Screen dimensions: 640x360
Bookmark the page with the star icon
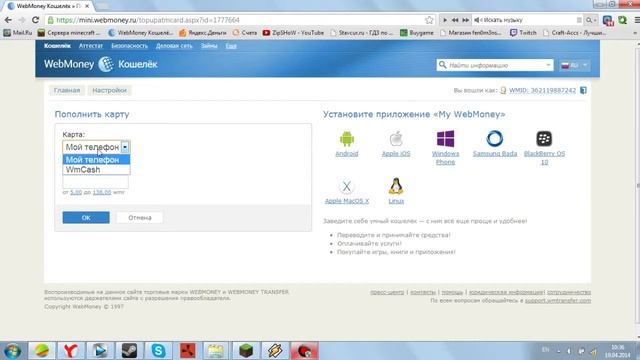coord(429,20)
